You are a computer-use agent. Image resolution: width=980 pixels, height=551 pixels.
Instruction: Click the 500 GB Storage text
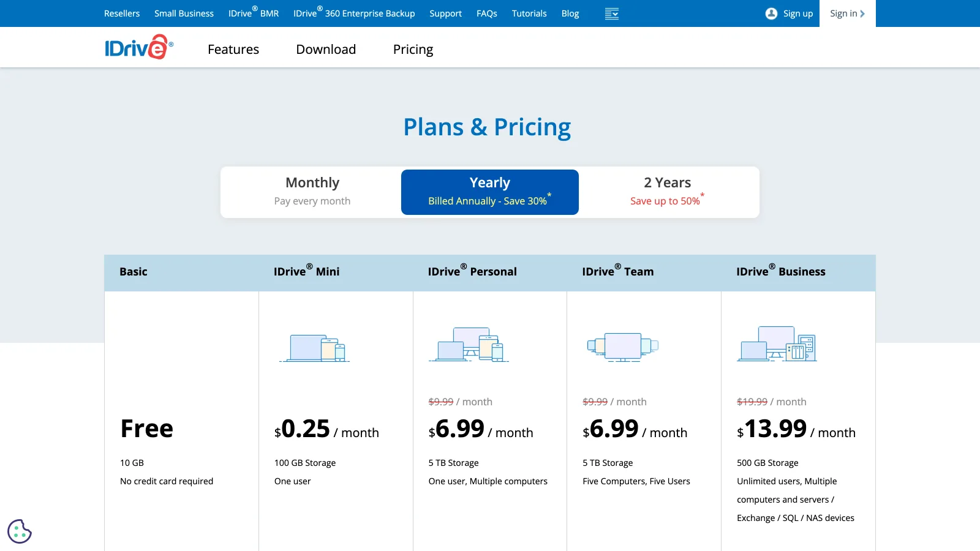point(767,463)
